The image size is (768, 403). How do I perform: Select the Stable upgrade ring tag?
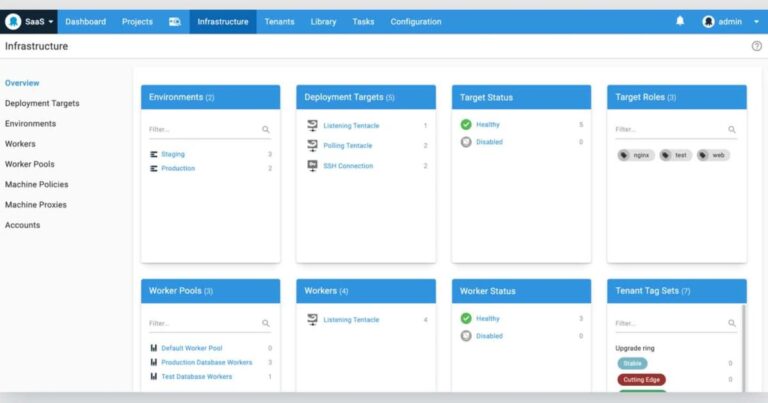(632, 363)
